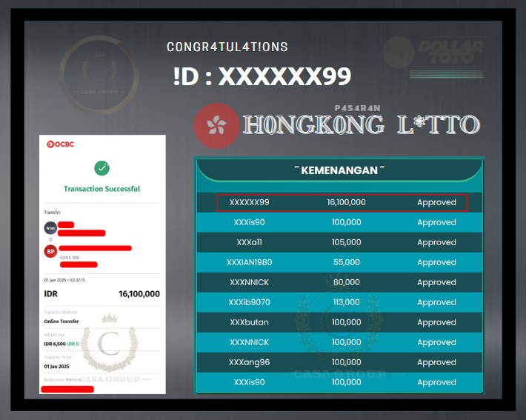Click the dark 'From' sender circle icon
526x420 pixels.
tap(50, 228)
